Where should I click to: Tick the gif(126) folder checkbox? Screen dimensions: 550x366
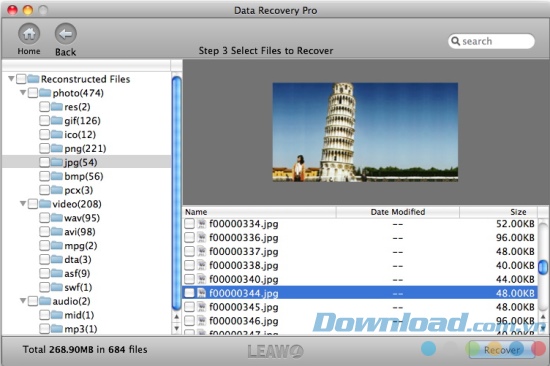[44, 121]
